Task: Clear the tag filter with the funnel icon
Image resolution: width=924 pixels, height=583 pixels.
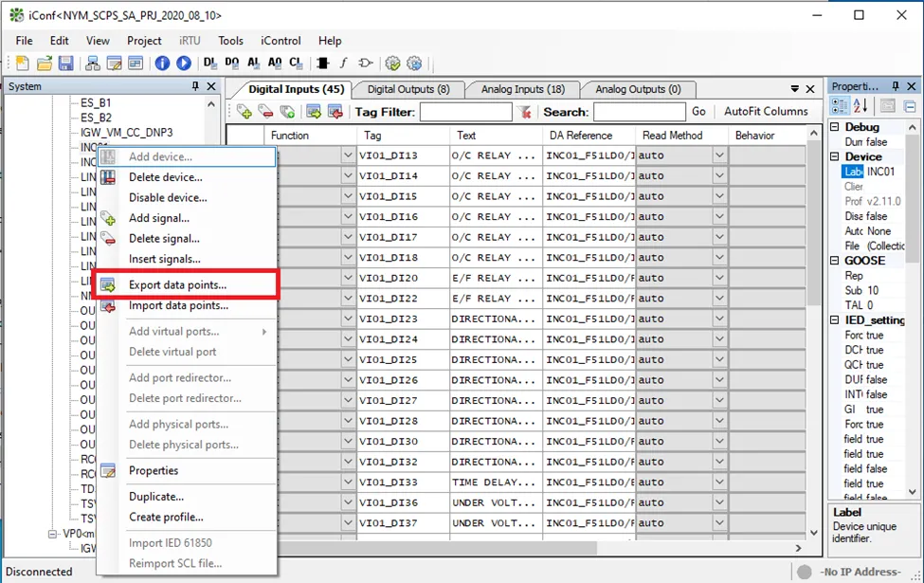Action: pos(524,112)
